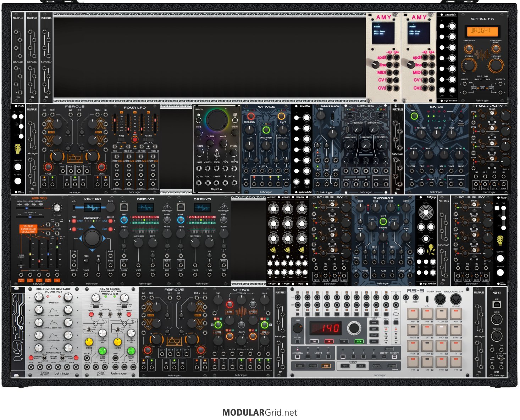
Task: Tap the RPT pad on RS-9
Action: tap(441, 346)
